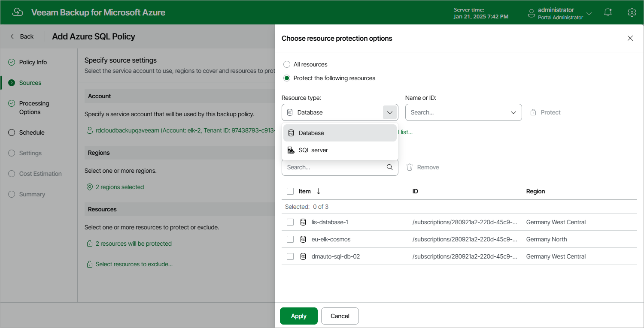Click the sort arrow next to Item column
Image resolution: width=644 pixels, height=328 pixels.
tap(319, 191)
